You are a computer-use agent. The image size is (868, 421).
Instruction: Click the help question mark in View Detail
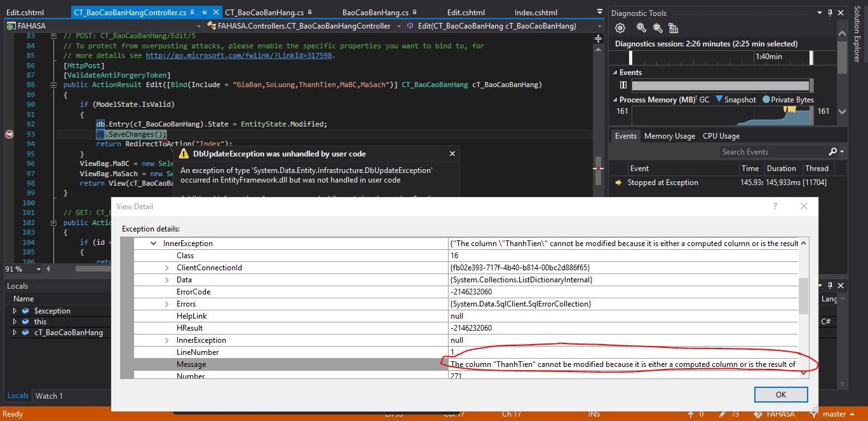coord(775,207)
